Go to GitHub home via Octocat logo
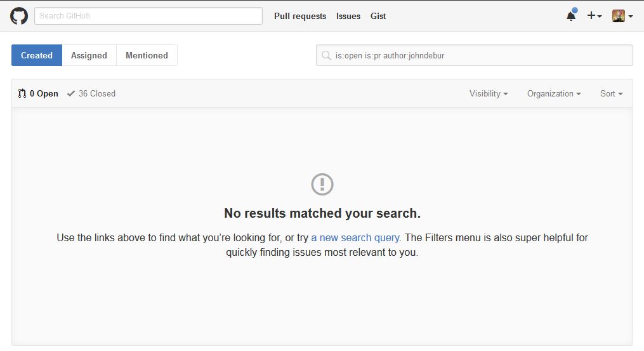The height and width of the screenshot is (351, 644). 19,16
